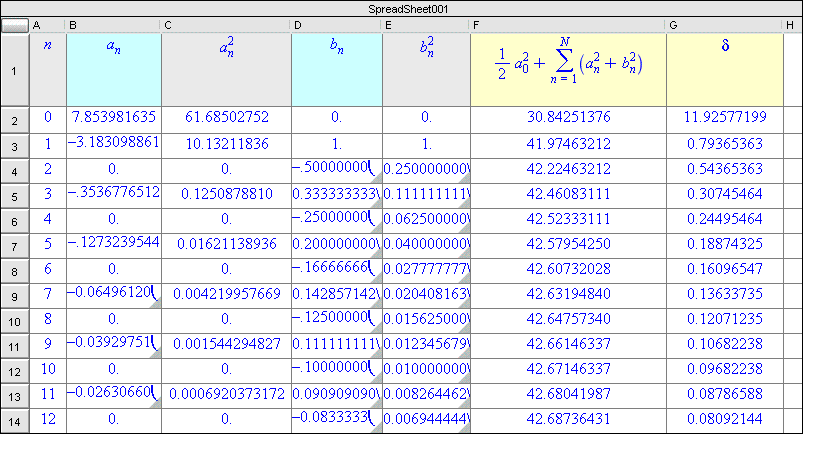Select column A header

coord(48,25)
